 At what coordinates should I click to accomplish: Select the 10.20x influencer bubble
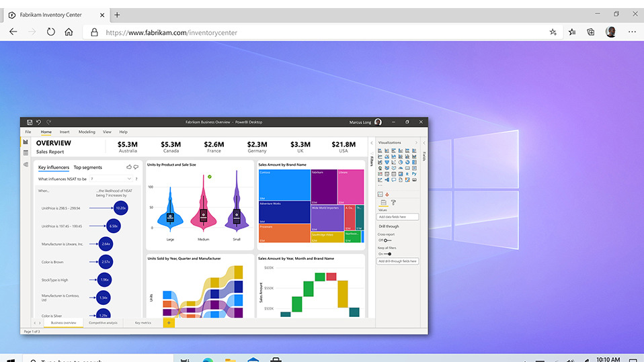click(121, 208)
